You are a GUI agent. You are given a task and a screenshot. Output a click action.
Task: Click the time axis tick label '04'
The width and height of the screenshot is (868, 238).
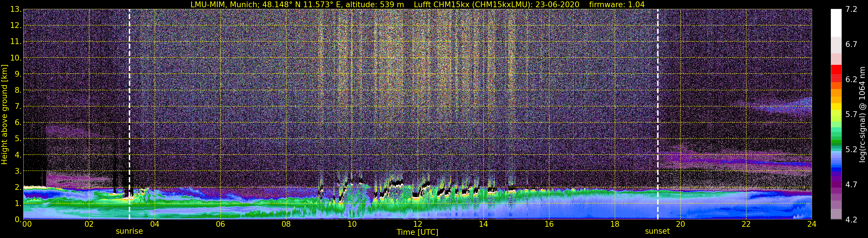[155, 224]
